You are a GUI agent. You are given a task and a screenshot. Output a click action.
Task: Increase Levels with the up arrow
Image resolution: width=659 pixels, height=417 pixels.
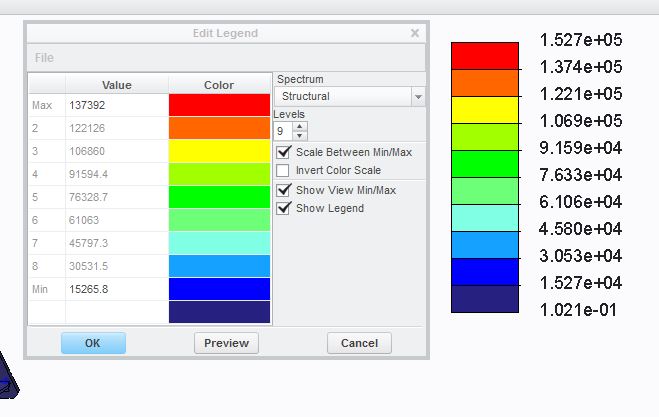pyautogui.click(x=299, y=127)
